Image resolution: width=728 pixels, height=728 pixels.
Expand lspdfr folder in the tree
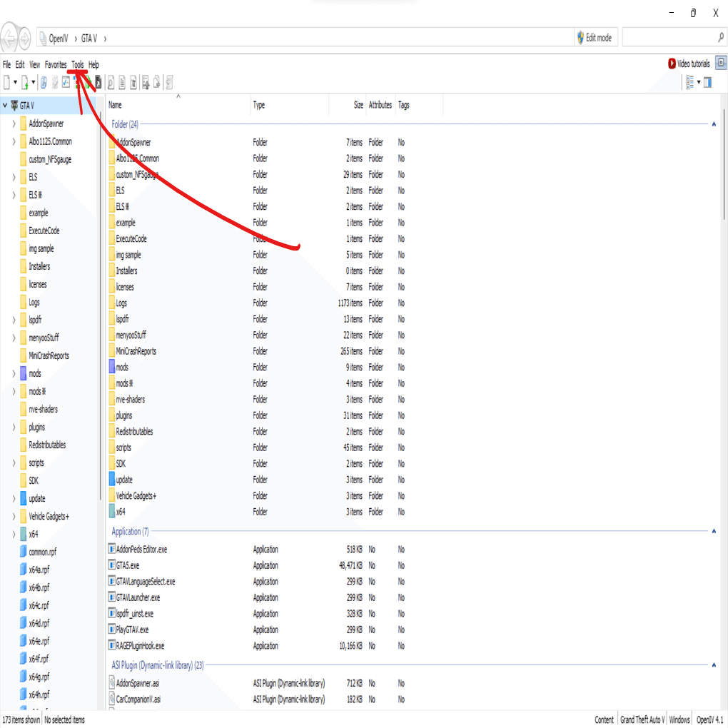click(x=14, y=320)
